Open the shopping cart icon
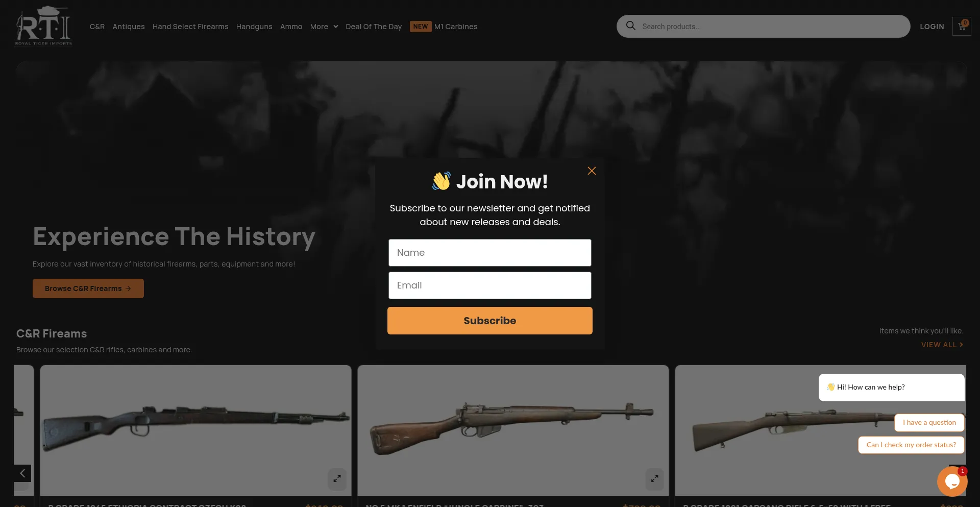This screenshot has height=507, width=980. (x=962, y=27)
